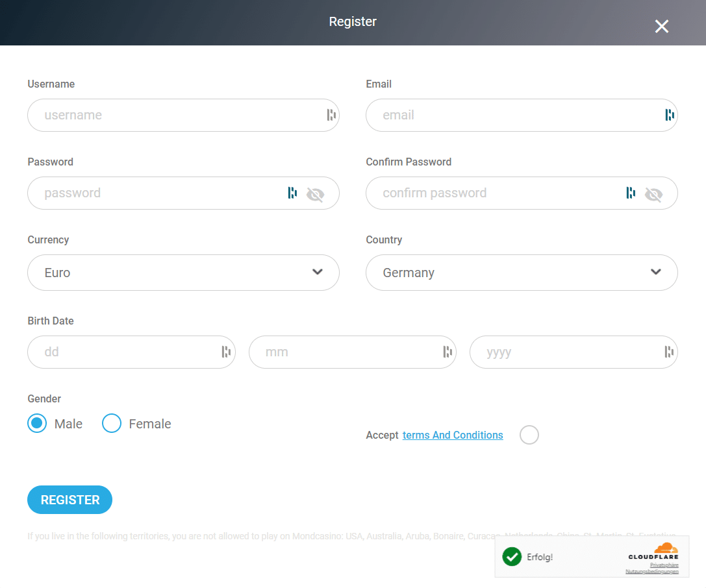Expand the Country dropdown showing Germany
The image size is (706, 588).
click(522, 273)
